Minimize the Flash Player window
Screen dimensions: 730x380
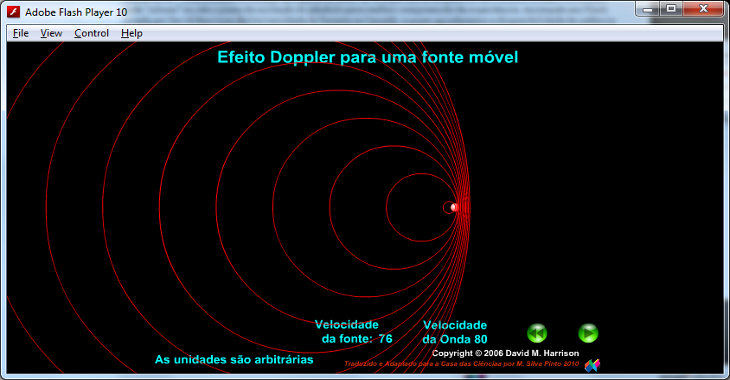(648, 9)
